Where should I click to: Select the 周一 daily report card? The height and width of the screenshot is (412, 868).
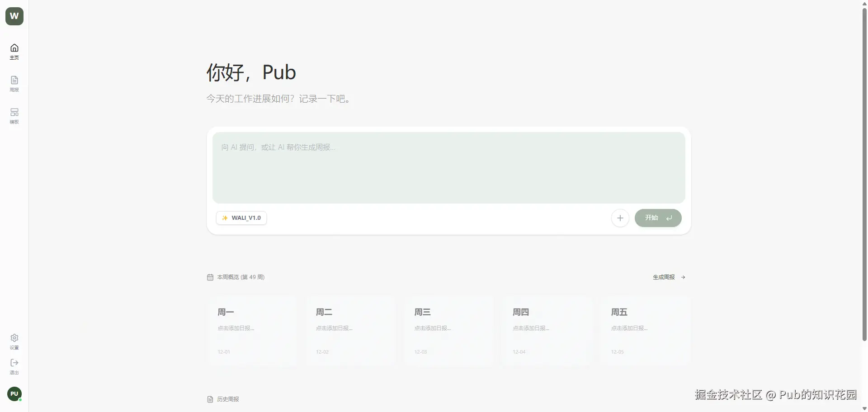[x=252, y=331]
